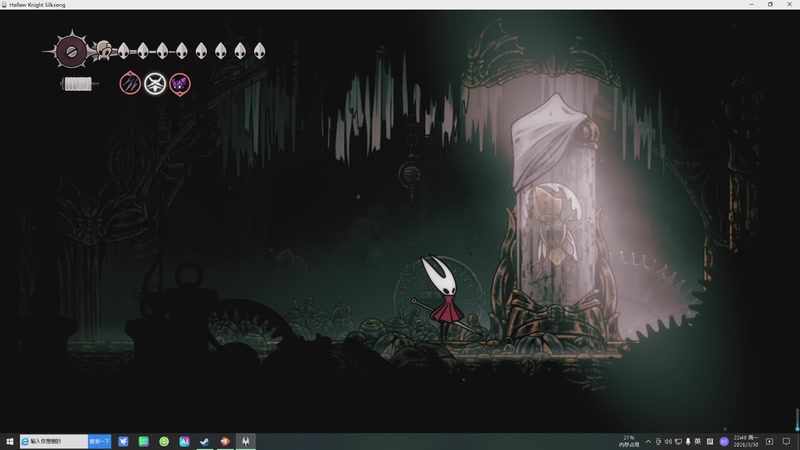Click the Silksong taskbar icon
The image size is (800, 450).
point(245,441)
